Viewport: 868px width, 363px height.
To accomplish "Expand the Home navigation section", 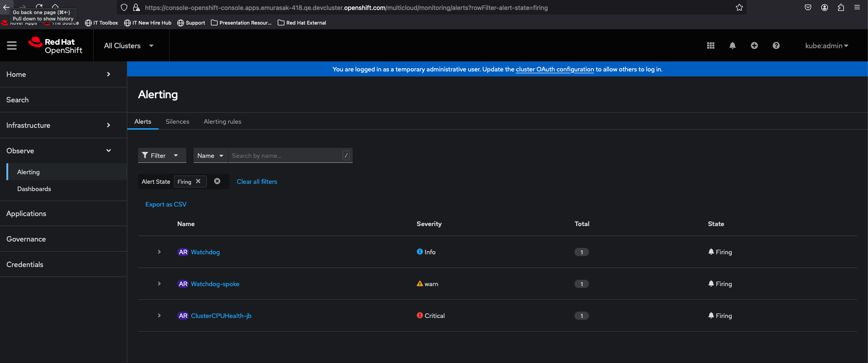I will coord(63,74).
